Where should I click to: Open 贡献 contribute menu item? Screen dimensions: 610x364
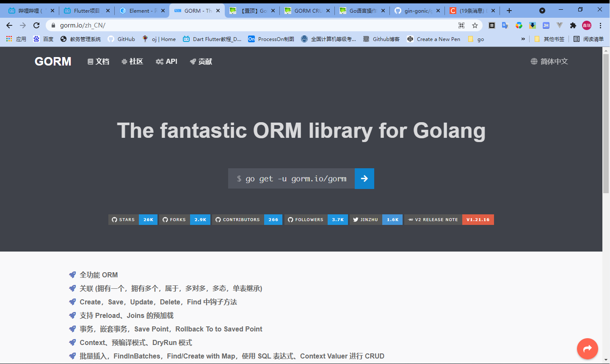[201, 61]
